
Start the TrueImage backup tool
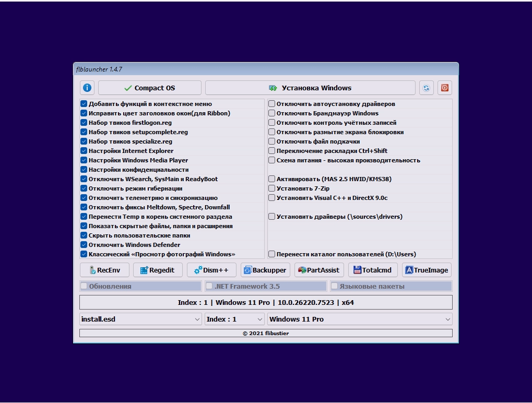[x=428, y=270]
